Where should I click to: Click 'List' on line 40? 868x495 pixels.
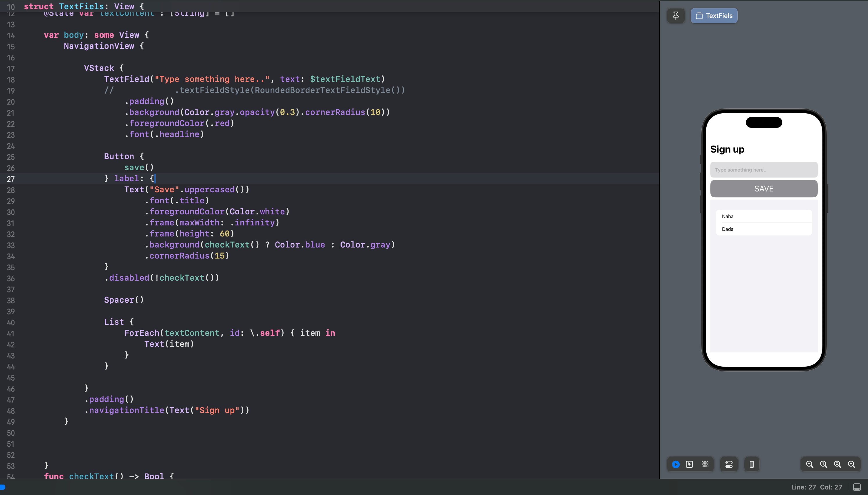click(x=114, y=322)
